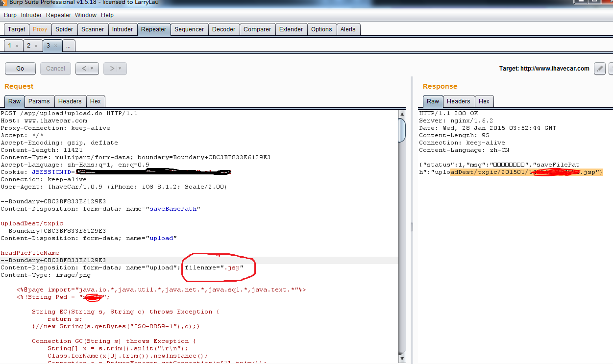Open the Help menu

coord(107,15)
